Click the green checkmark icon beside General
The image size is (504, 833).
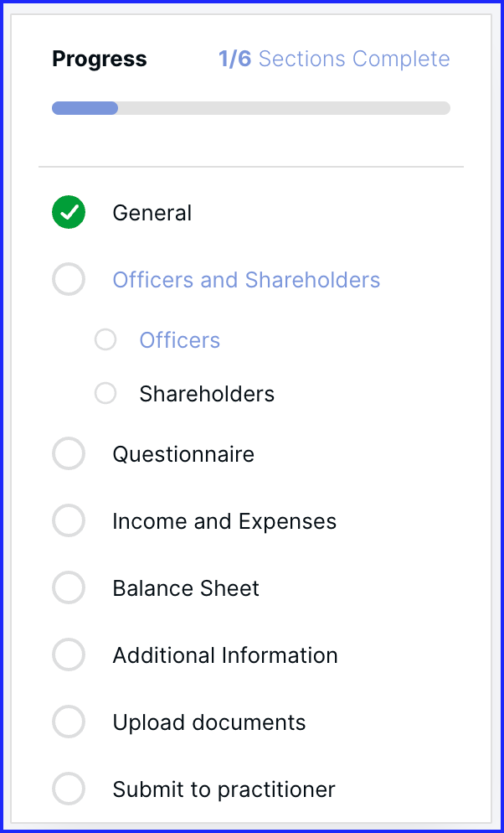(x=69, y=213)
